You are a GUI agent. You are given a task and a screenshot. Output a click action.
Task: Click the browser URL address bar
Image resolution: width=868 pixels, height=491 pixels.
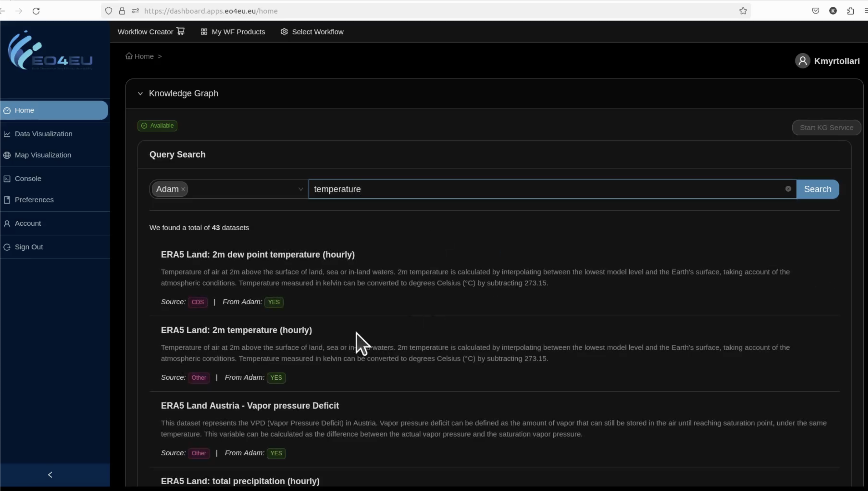click(425, 11)
